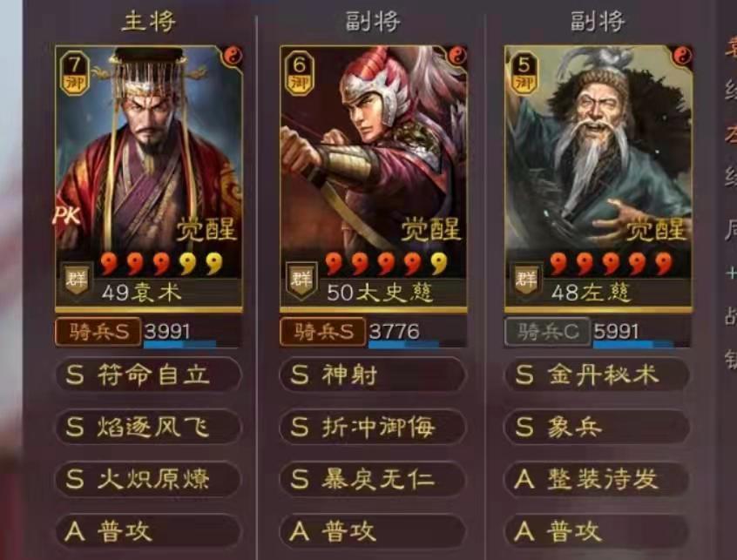Open the 折冲御侮 skill

(373, 427)
